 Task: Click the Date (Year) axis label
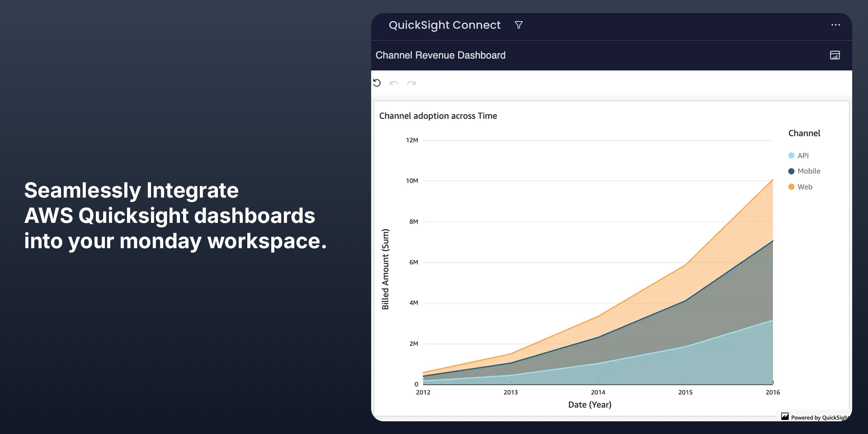click(x=590, y=405)
